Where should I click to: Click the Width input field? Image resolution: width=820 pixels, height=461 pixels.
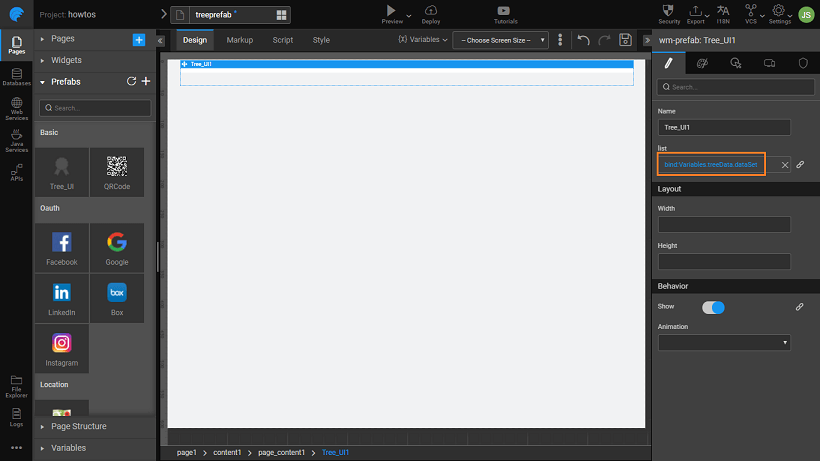pyautogui.click(x=724, y=225)
